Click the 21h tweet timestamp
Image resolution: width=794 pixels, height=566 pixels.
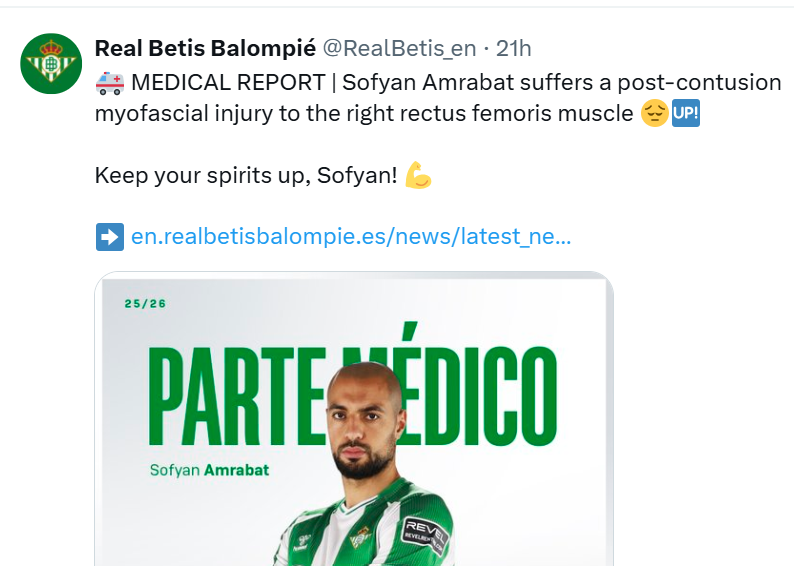tap(514, 48)
